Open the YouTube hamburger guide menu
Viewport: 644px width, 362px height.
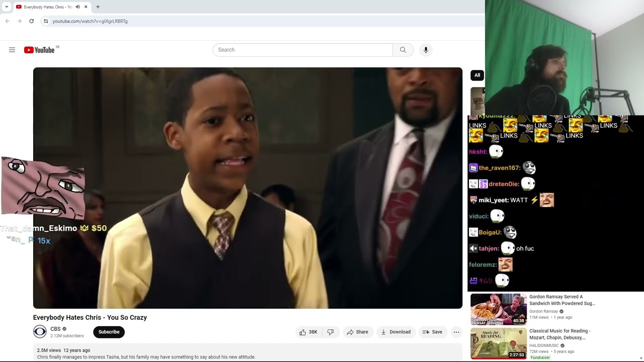12,50
